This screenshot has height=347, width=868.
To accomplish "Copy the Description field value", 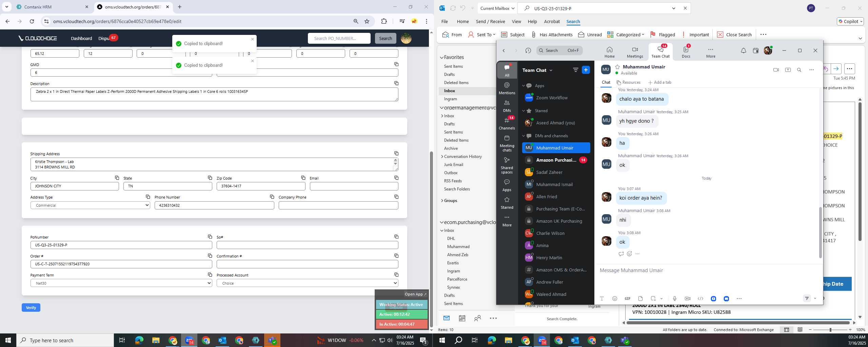I will (x=396, y=83).
